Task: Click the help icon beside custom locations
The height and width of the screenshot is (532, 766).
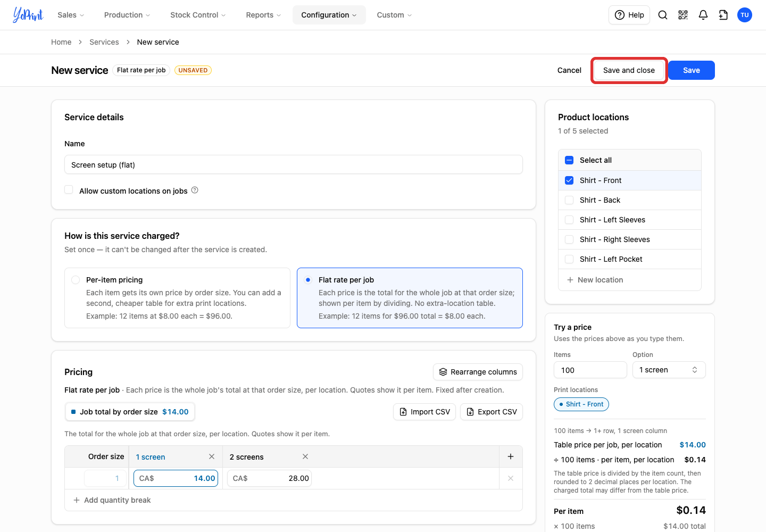Action: click(x=195, y=190)
